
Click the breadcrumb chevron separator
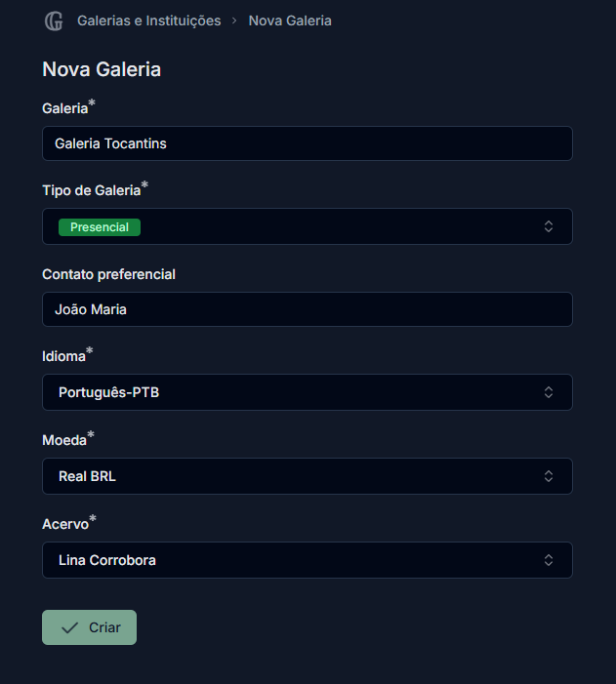[x=234, y=20]
